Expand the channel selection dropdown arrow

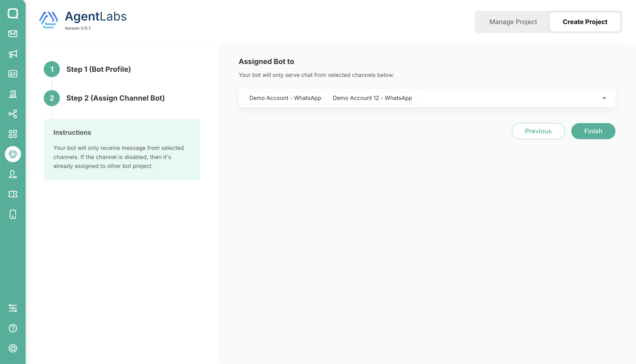(604, 98)
